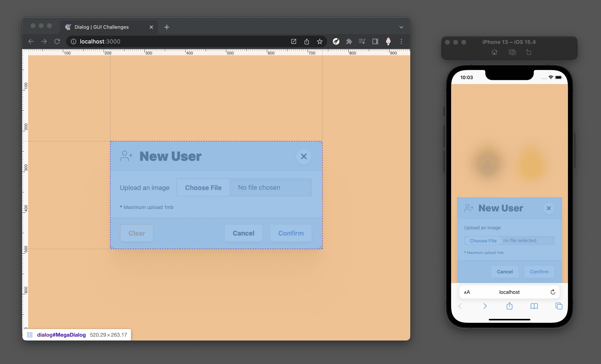601x364 pixels.
Task: Click the browser reload/refresh icon
Action: click(58, 41)
